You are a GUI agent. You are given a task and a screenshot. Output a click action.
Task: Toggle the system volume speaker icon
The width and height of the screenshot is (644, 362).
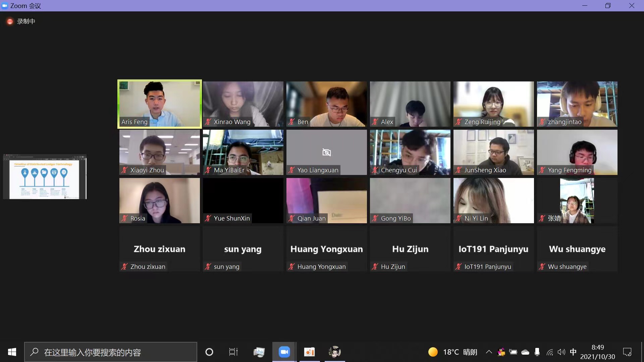561,352
